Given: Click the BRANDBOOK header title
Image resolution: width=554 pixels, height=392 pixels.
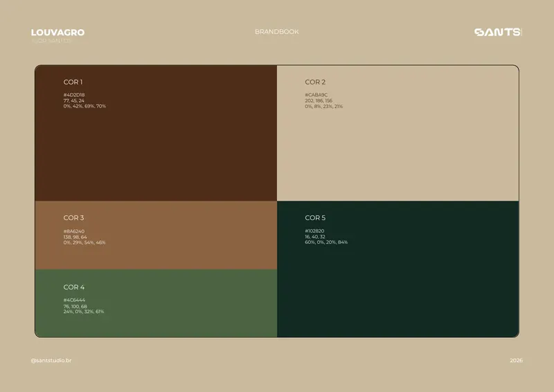Looking at the screenshot, I should tap(277, 32).
